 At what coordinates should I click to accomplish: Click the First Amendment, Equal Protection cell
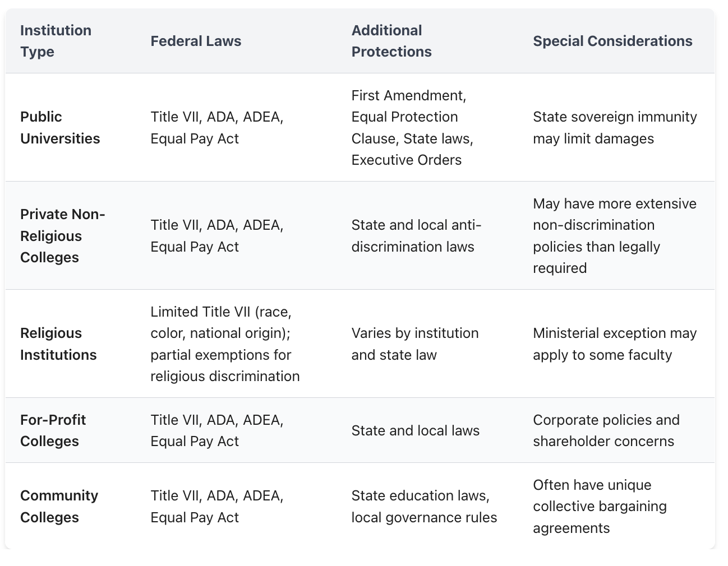pyautogui.click(x=412, y=127)
